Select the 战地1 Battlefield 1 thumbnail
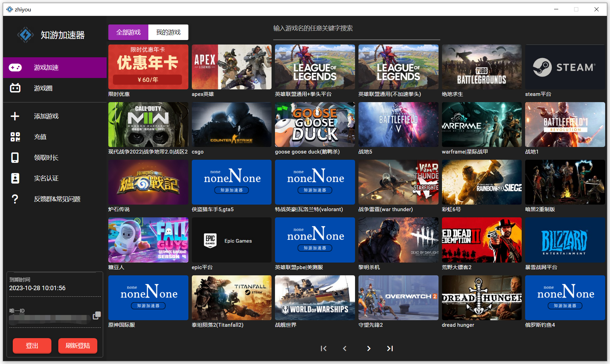 [x=565, y=125]
